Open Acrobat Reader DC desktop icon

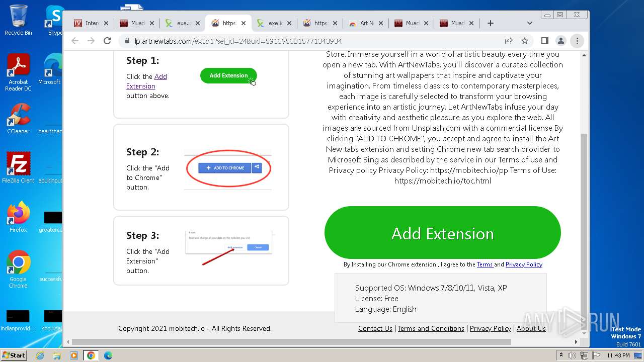[18, 73]
